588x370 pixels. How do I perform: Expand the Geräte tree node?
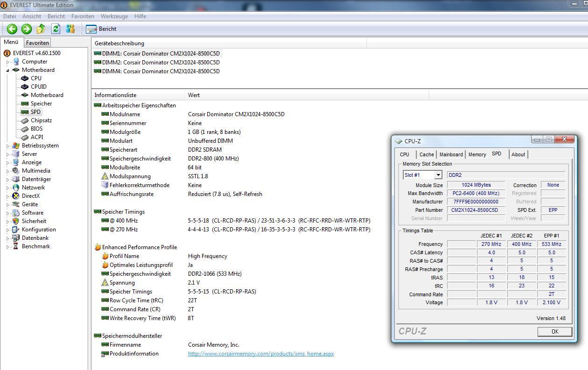click(x=7, y=205)
